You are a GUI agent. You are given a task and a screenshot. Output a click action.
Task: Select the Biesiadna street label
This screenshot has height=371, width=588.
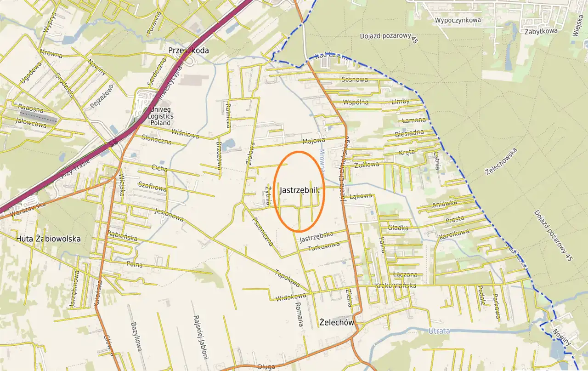[409, 134]
